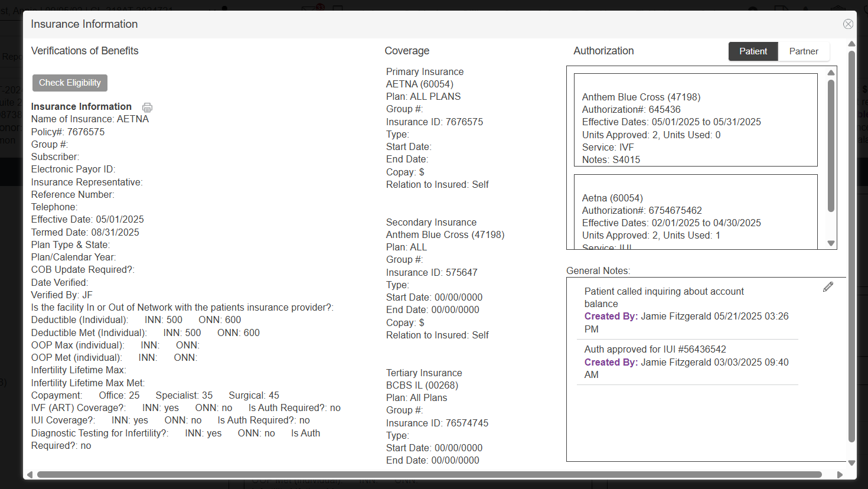Click the Authorization list scroll-down arrow
The image size is (868, 489).
pyautogui.click(x=831, y=243)
